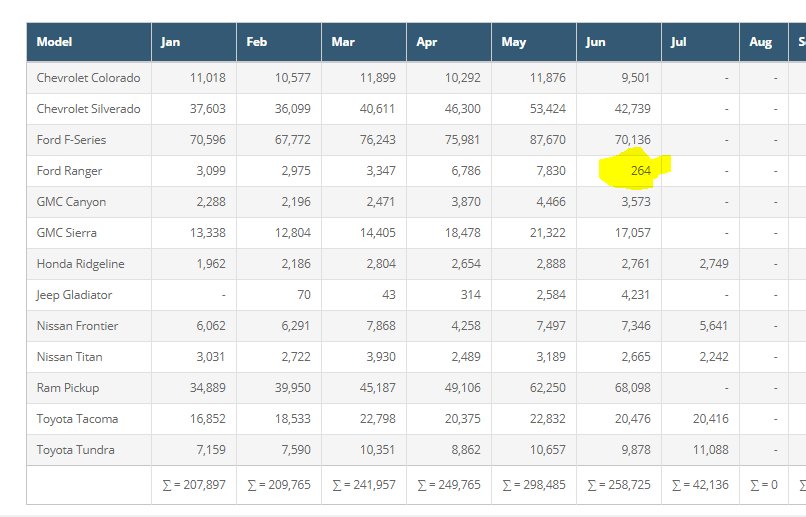Click Nissan Titan March value 3,930
Viewport: 806px width, 517px height.
pos(381,357)
